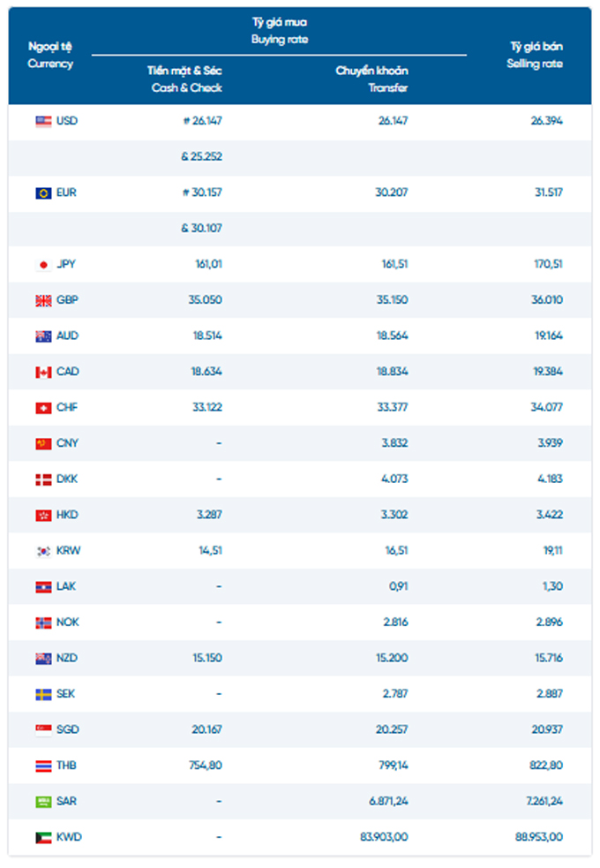This screenshot has width=600, height=868.
Task: Click the Tiền mặt & Séc column header
Action: click(184, 79)
